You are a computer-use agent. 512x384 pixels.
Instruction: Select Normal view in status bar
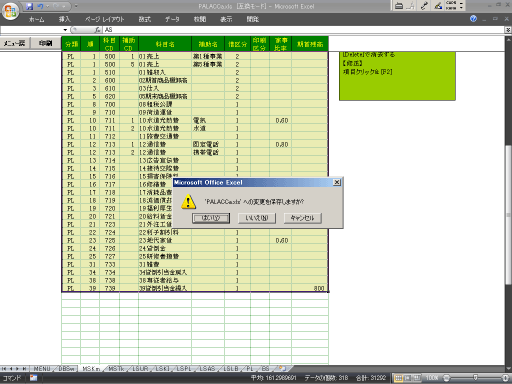tap(398, 378)
